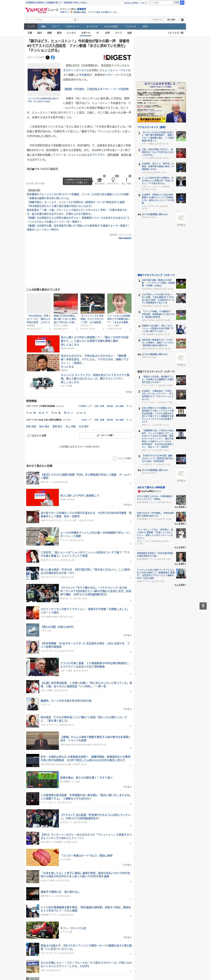Open the みんなの意見 navigation tab

(111, 27)
